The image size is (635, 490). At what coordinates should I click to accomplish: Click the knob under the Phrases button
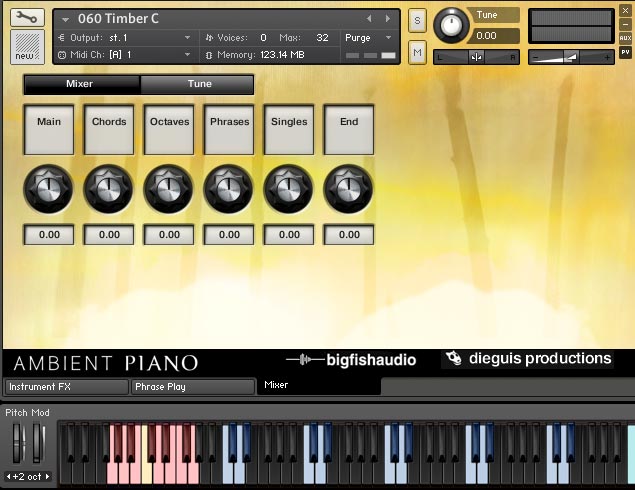(228, 189)
